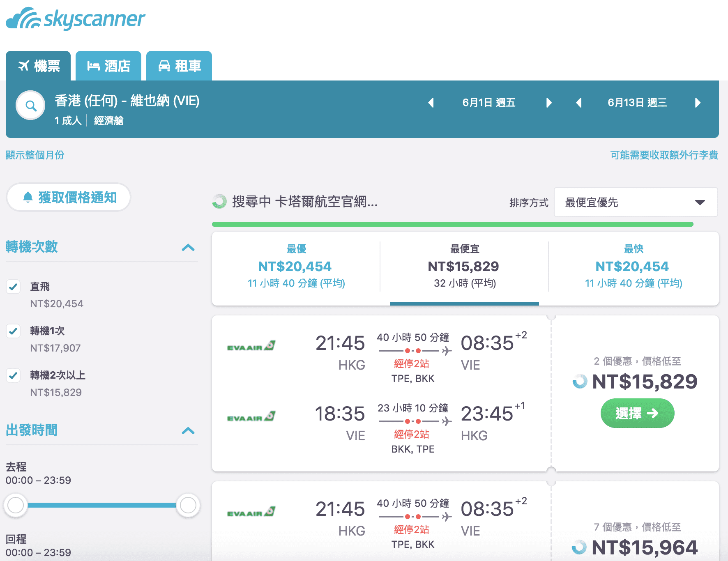Click the loading circle next to NT$15,829 price
This screenshot has height=561, width=728.
click(x=580, y=381)
